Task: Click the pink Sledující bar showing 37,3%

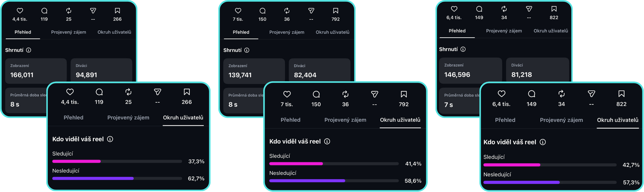Action: (x=76, y=161)
